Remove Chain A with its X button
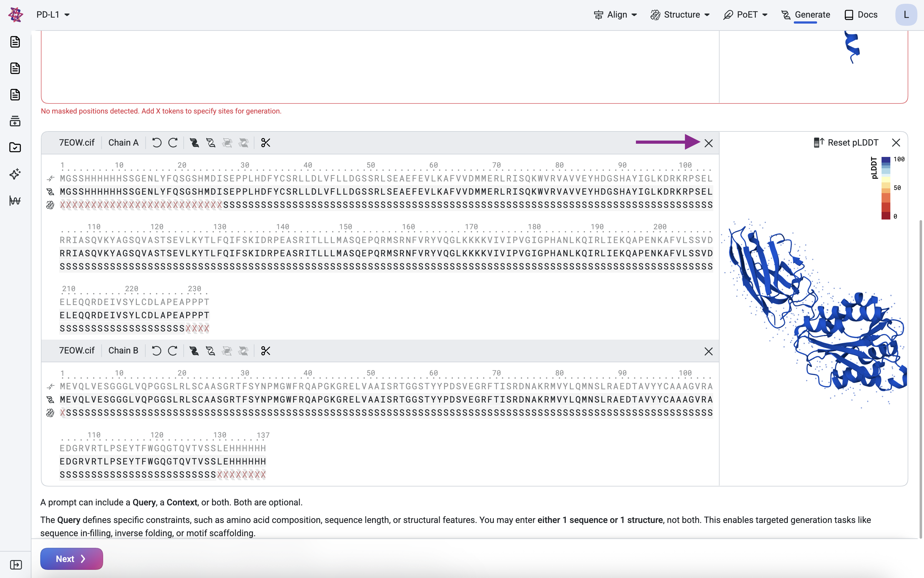Viewport: 924px width, 578px height. coord(708,143)
